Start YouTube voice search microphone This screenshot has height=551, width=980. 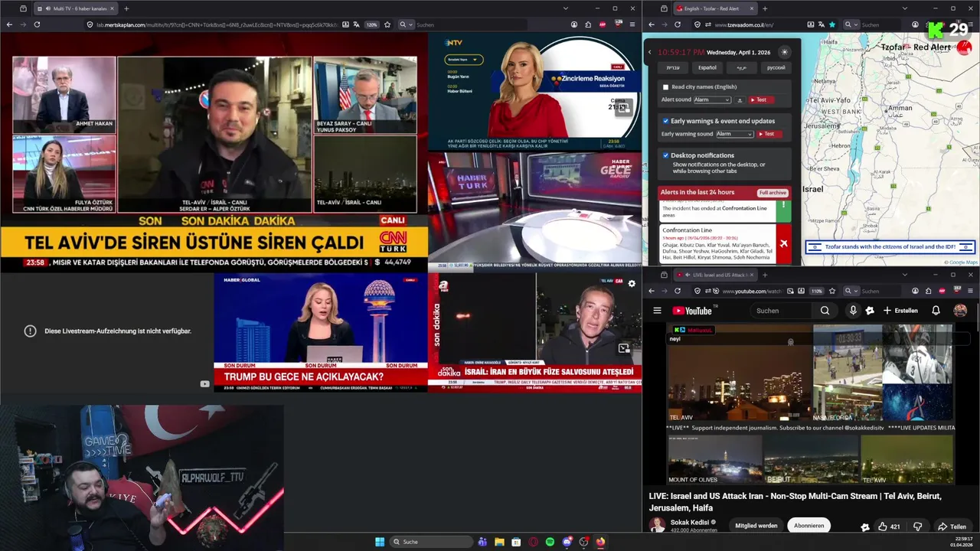click(853, 311)
